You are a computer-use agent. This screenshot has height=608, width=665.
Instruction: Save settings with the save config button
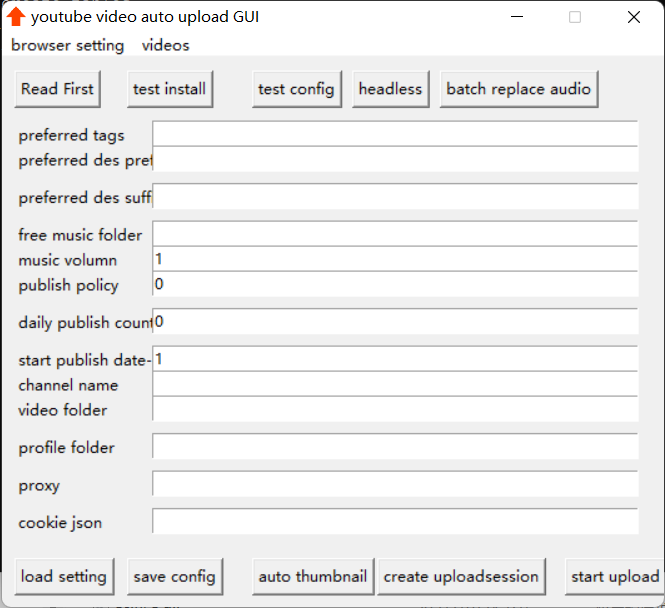tap(175, 577)
